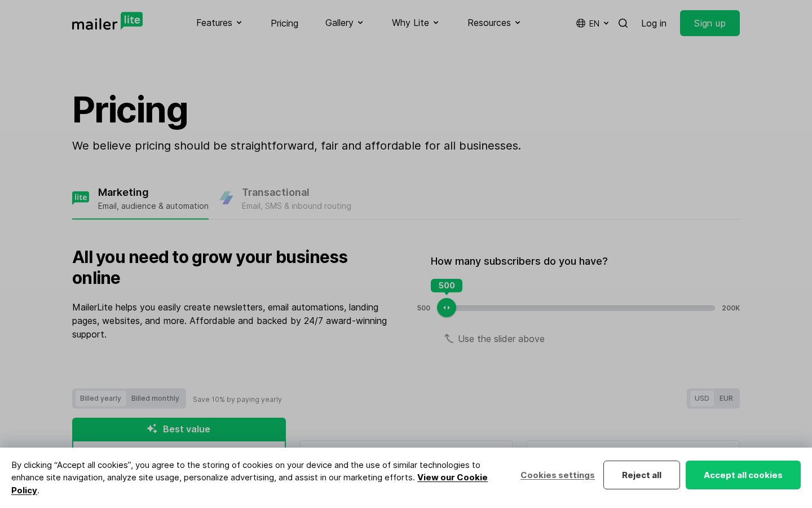
Task: Switch currency to EUR
Action: (x=726, y=398)
